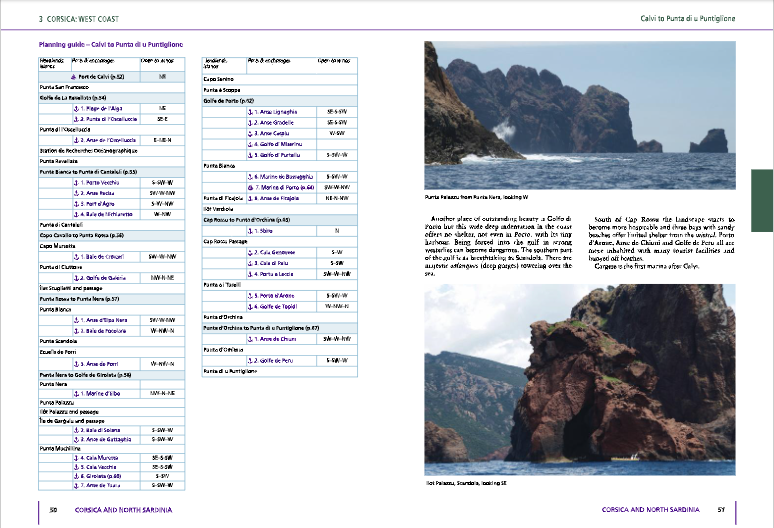
Task: Go to the Golfe de Porto section
Action: click(228, 101)
